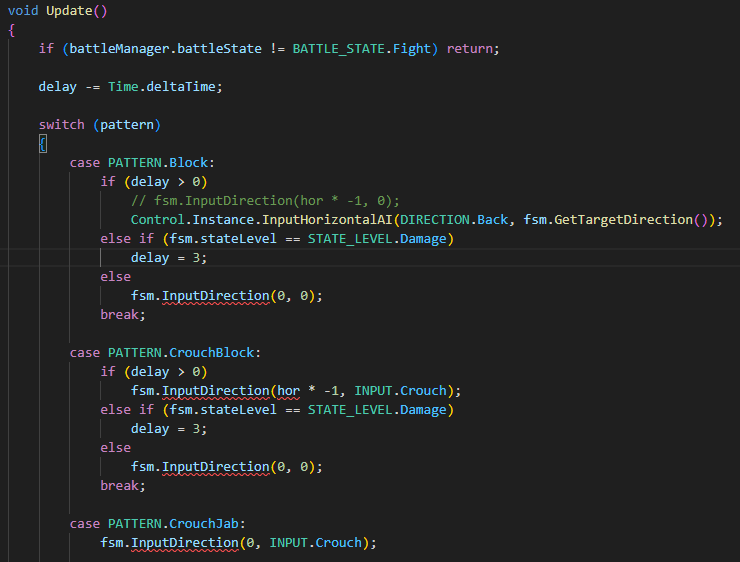740x562 pixels.
Task: Click pattern variable inside switch parentheses
Action: coord(130,125)
